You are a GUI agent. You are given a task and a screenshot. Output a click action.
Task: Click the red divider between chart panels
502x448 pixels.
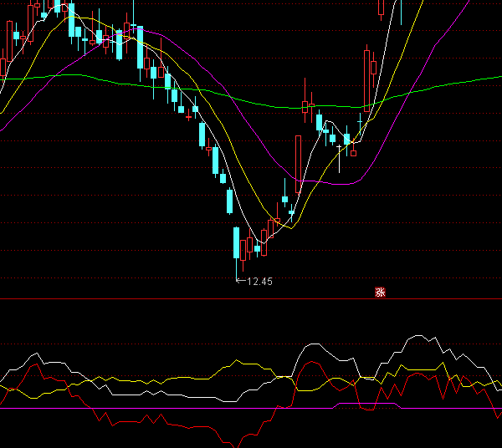[x=251, y=298]
